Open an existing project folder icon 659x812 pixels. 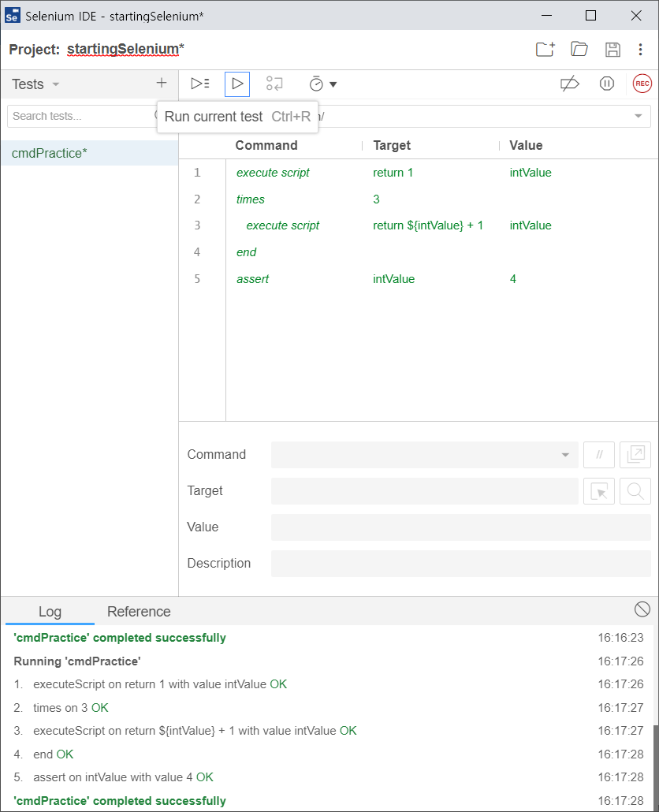(x=579, y=49)
